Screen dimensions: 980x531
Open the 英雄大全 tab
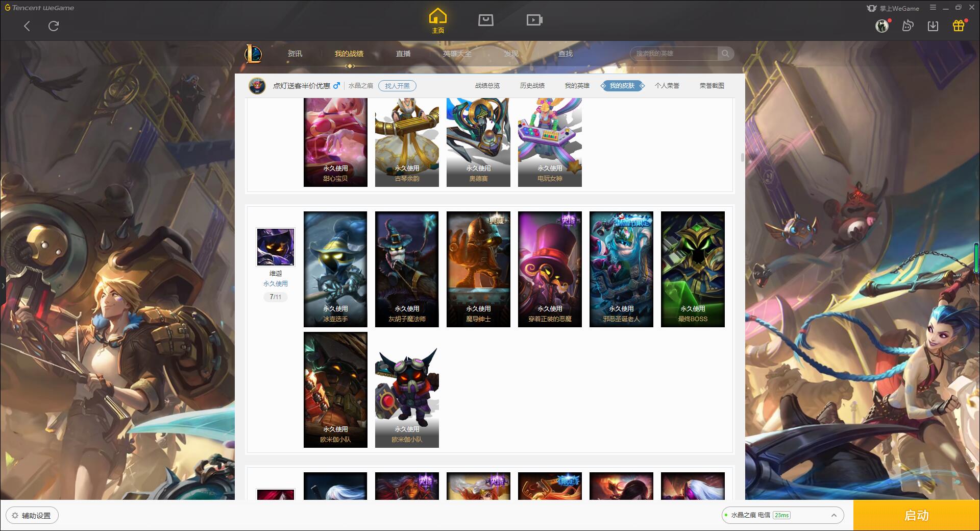pyautogui.click(x=457, y=54)
